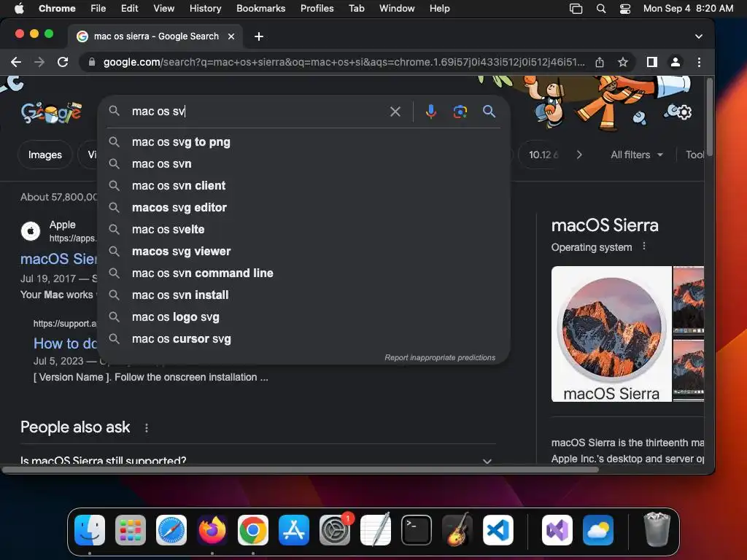This screenshot has width=747, height=560.
Task: Close the mac os sierra tab
Action: (231, 36)
